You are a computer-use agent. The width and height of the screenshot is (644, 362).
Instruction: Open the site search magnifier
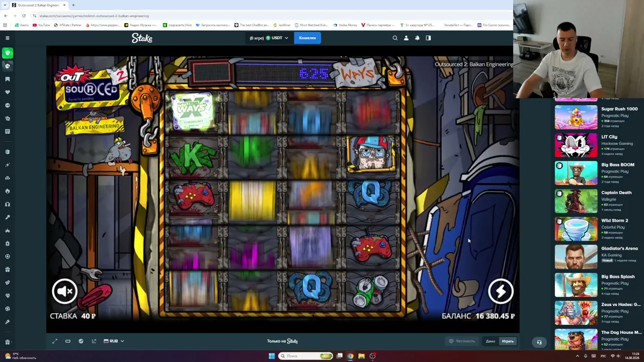[x=395, y=38]
